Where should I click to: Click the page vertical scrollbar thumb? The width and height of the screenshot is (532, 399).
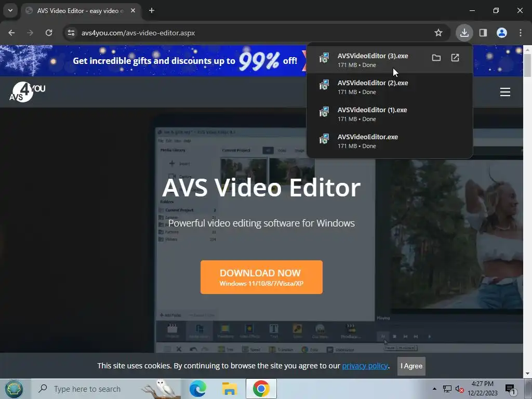click(527, 65)
